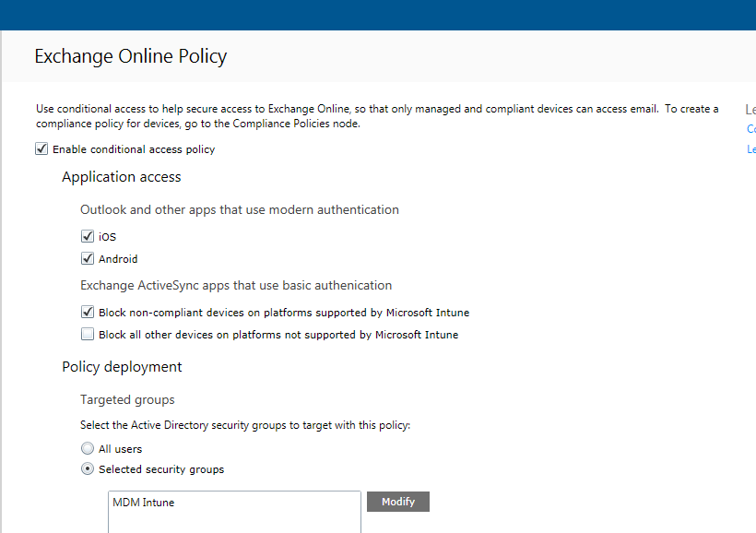
Task: Click the Targeted groups subheading
Action: tap(127, 399)
